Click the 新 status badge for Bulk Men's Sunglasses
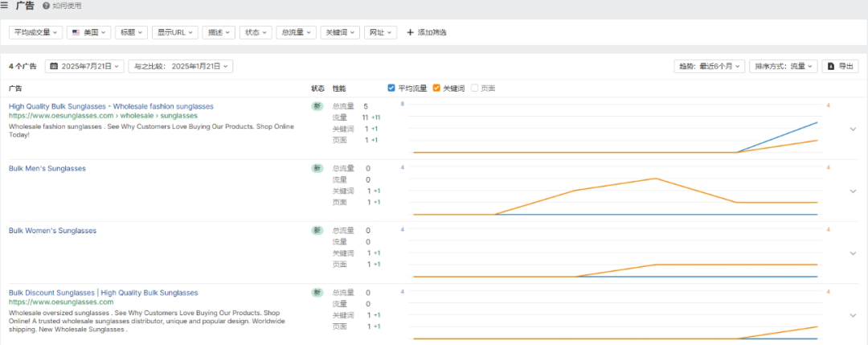Viewport: 868px width, 345px height. pyautogui.click(x=317, y=168)
